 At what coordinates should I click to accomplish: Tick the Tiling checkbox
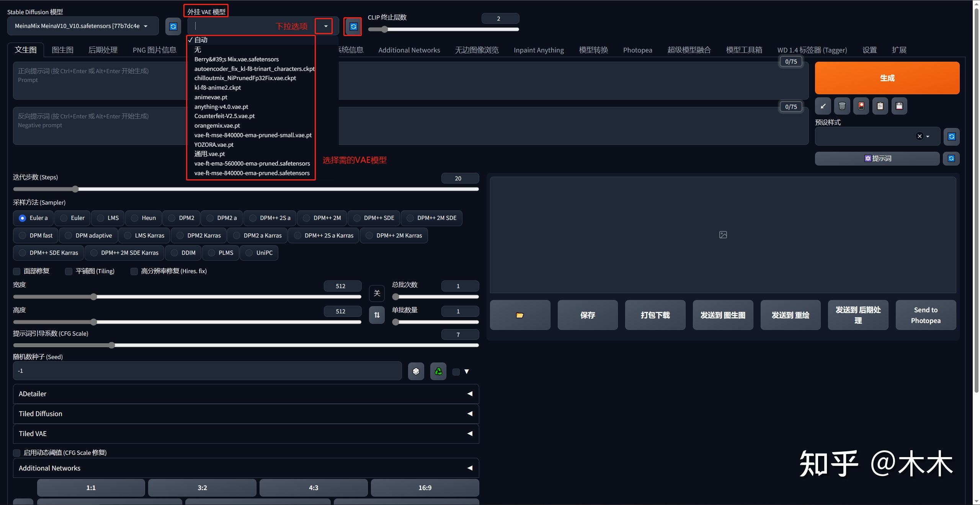tap(69, 271)
